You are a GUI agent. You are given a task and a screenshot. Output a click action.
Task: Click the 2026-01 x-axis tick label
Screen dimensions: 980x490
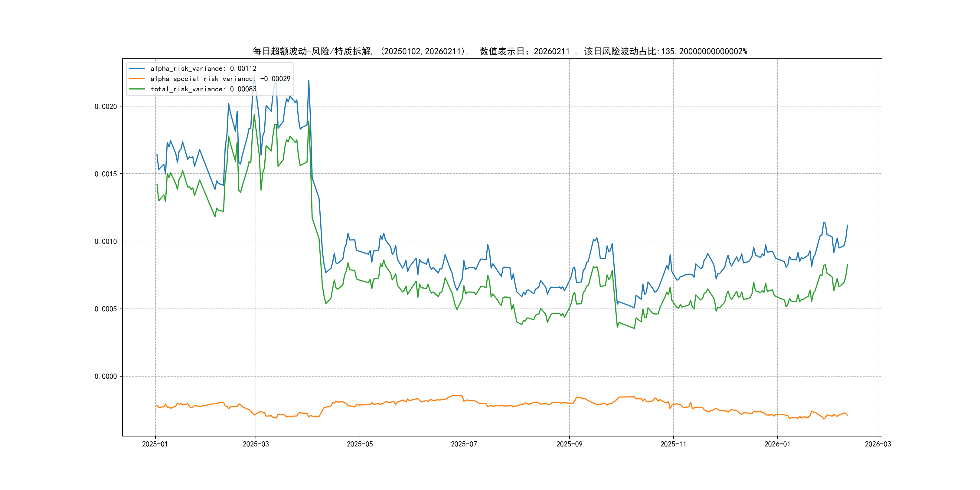pos(777,444)
